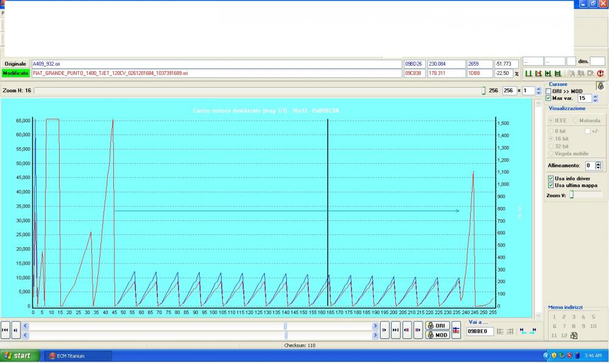The image size is (609, 364).
Task: Click memo address slot 10
Action: click(593, 326)
